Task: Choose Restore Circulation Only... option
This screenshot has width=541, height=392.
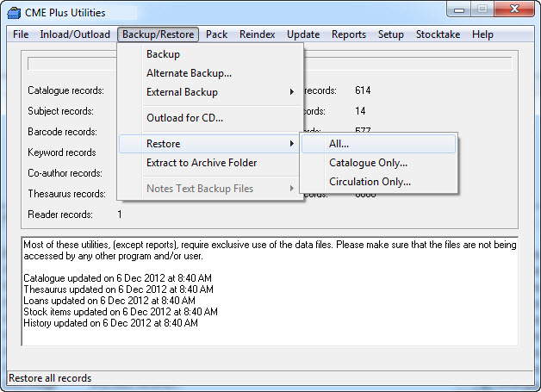Action: pos(370,182)
